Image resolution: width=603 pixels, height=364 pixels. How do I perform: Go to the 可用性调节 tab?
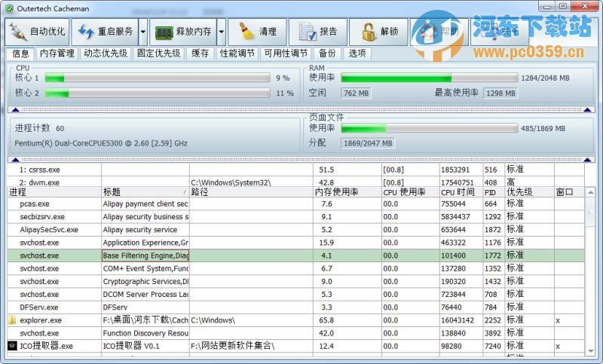(286, 54)
